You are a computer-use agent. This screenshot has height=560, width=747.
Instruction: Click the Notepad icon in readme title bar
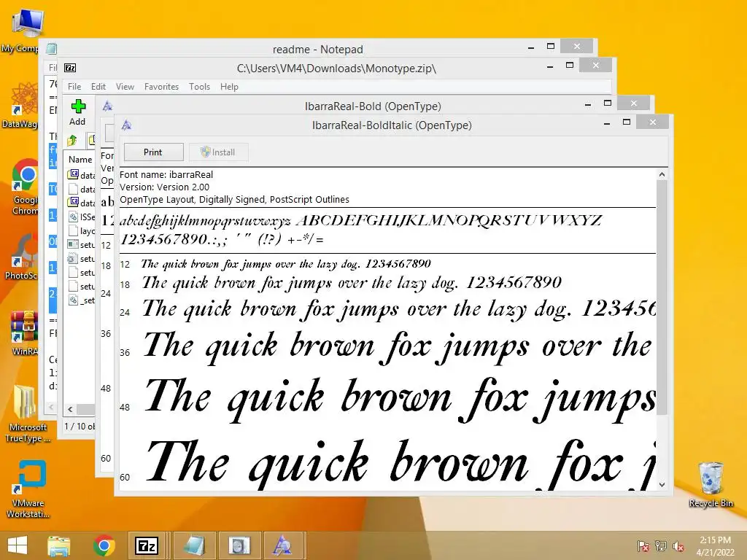tap(52, 49)
